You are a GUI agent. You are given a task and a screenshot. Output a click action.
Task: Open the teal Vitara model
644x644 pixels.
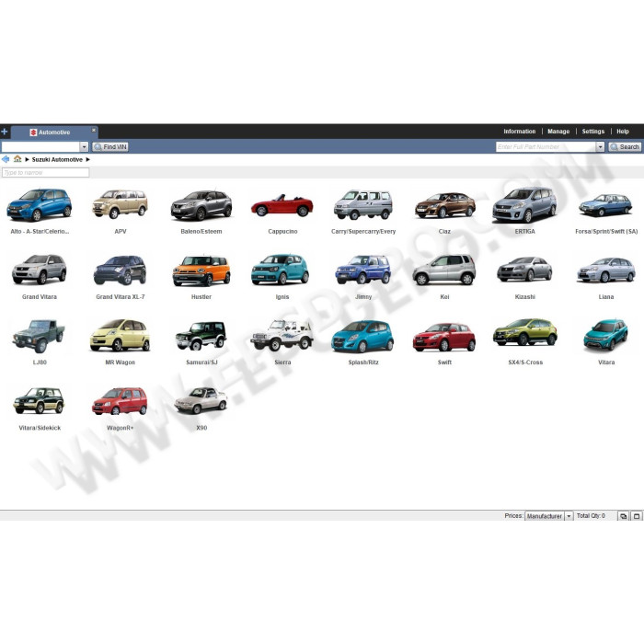click(x=606, y=341)
